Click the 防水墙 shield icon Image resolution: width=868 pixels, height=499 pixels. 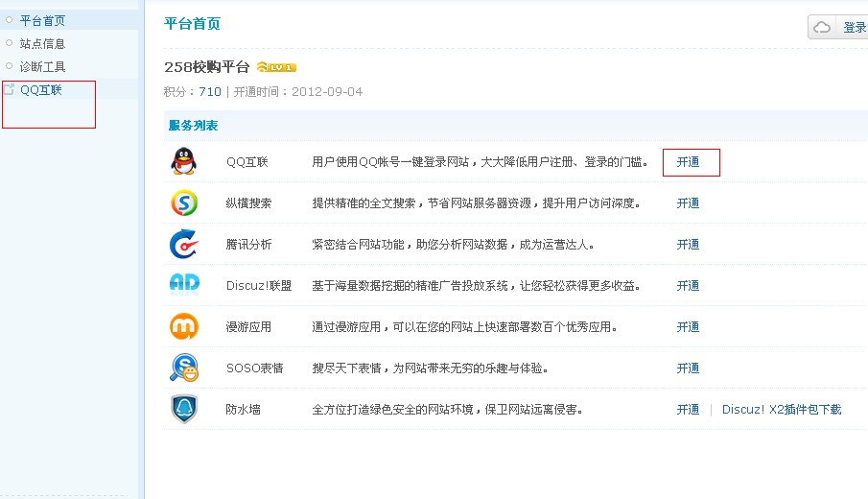tap(184, 409)
